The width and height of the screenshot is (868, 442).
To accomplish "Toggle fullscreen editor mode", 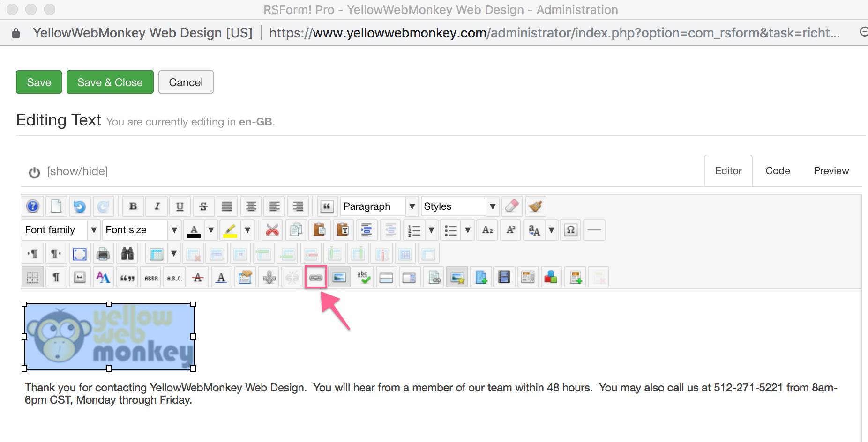I will click(80, 254).
